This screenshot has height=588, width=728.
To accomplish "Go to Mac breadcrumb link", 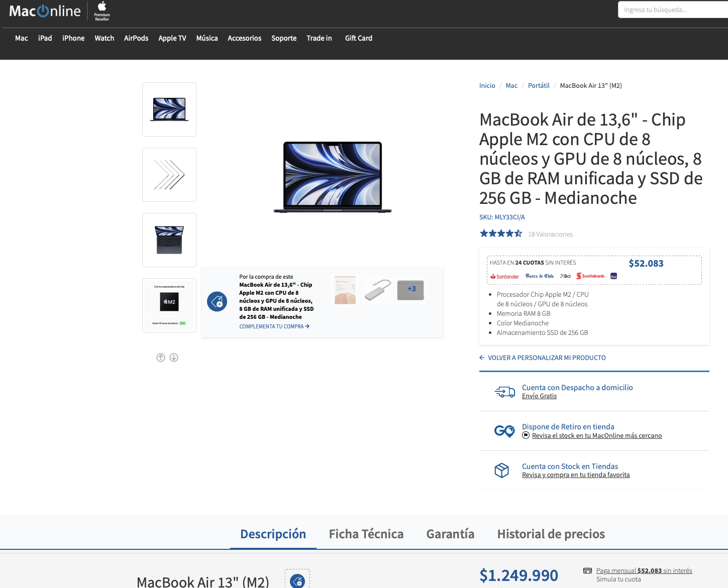I will [x=512, y=85].
